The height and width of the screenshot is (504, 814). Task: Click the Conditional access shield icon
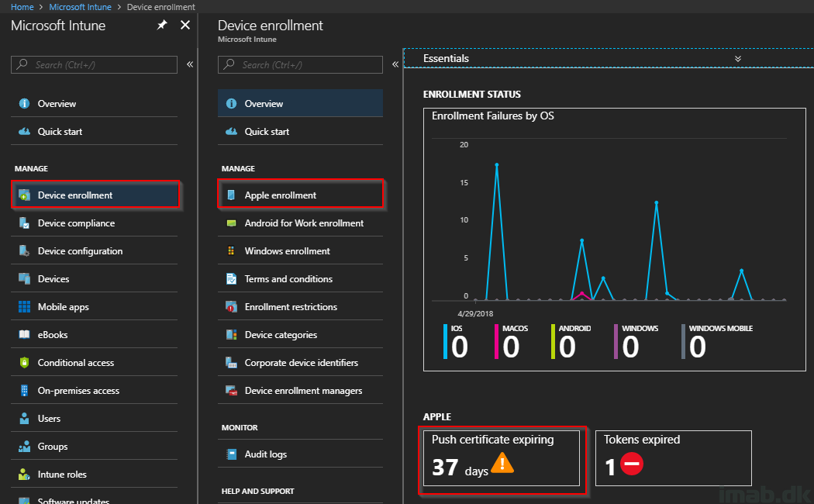coord(24,362)
